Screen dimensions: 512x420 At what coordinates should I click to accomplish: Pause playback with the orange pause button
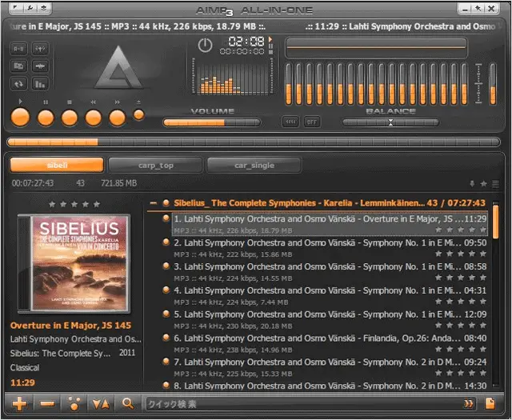pos(46,118)
